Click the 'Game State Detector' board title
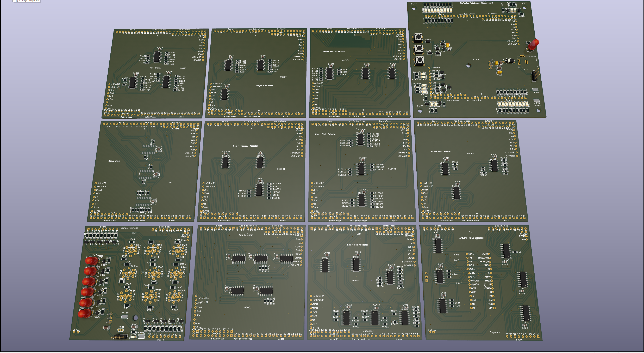Image resolution: width=644 pixels, height=353 pixels. tap(326, 134)
